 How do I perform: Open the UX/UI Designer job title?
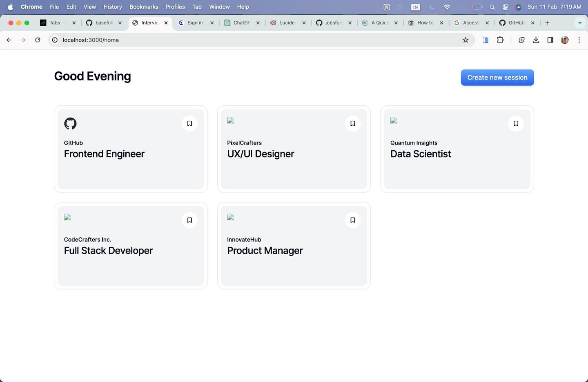tap(261, 154)
